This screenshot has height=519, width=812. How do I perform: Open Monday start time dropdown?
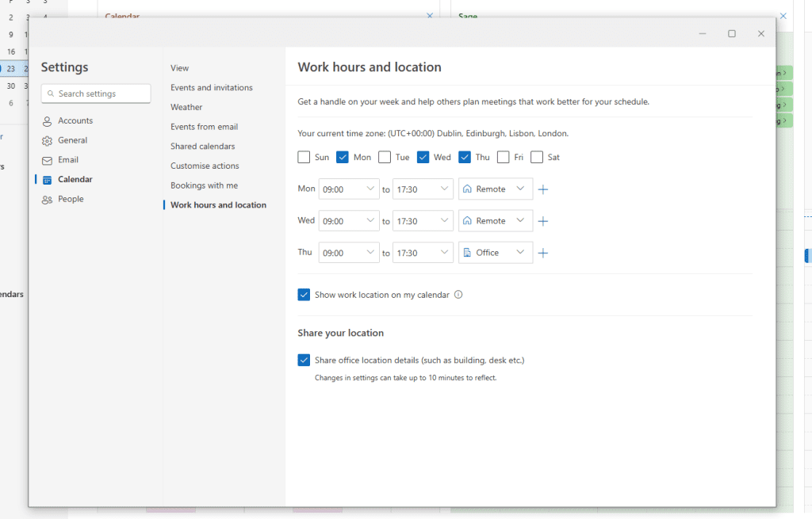click(349, 189)
